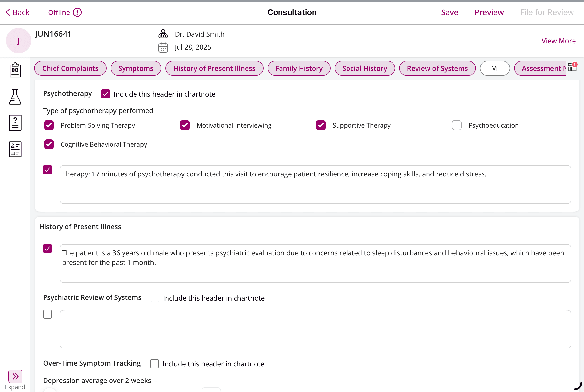Open the chief complaints clipboard sidebar icon
584x392 pixels.
15,70
